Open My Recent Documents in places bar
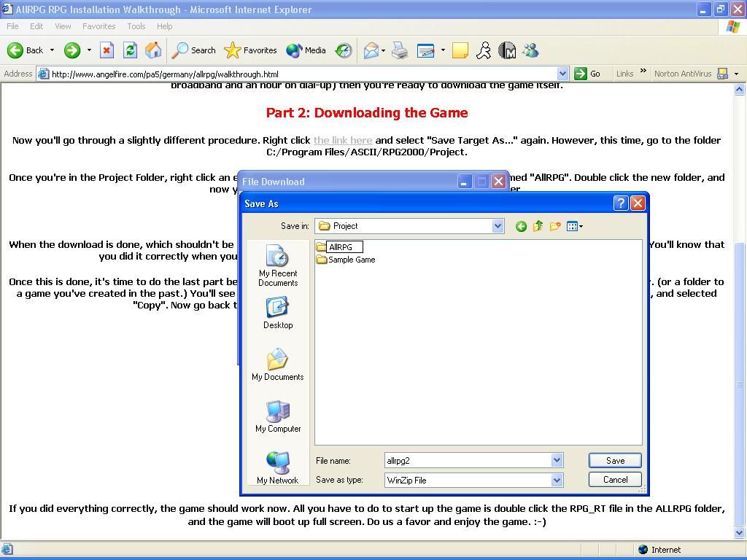 coord(278,265)
